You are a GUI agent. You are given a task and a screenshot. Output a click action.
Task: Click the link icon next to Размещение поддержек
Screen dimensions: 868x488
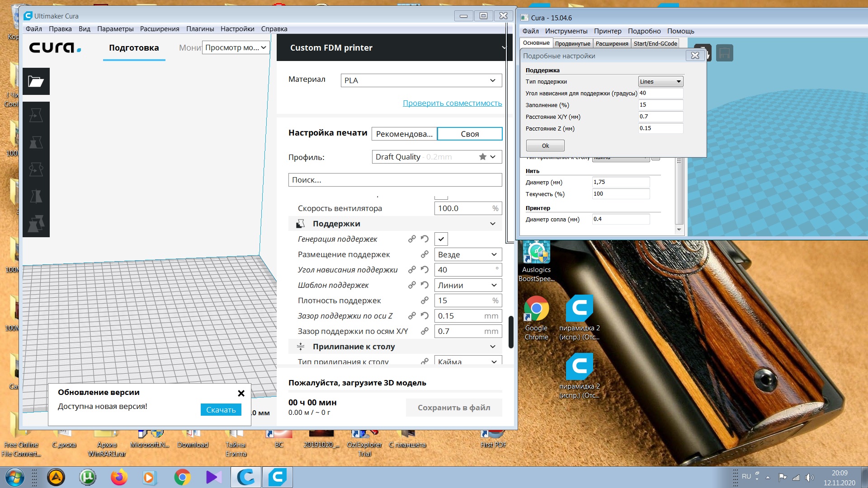[x=425, y=254]
